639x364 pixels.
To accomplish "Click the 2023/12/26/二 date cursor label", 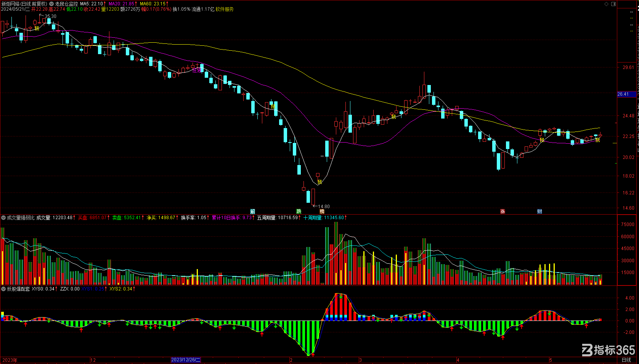I will pyautogui.click(x=186, y=360).
